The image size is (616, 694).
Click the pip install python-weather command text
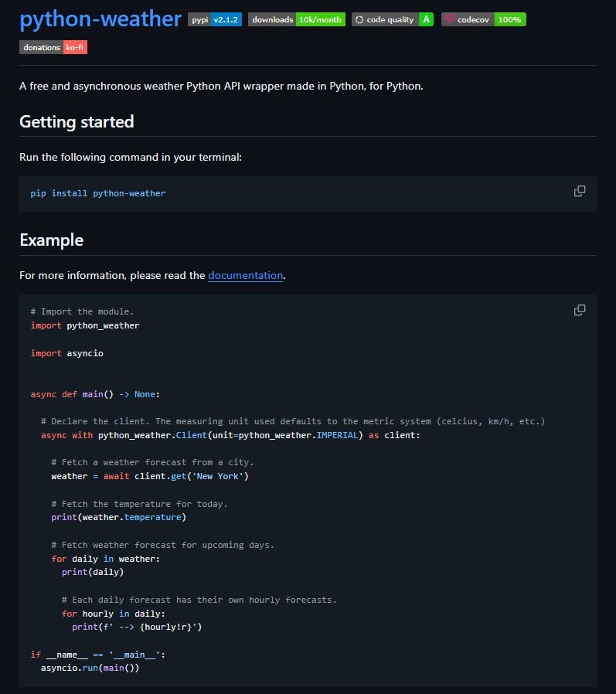pos(98,193)
